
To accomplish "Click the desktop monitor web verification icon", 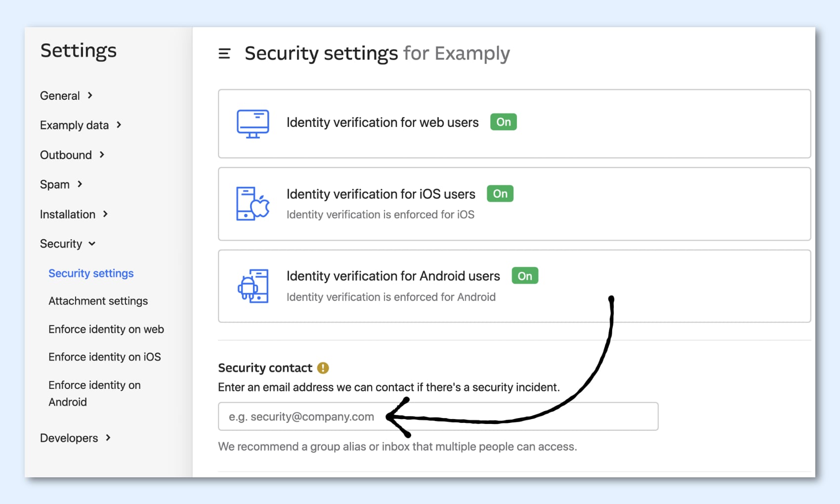I will pos(252,124).
